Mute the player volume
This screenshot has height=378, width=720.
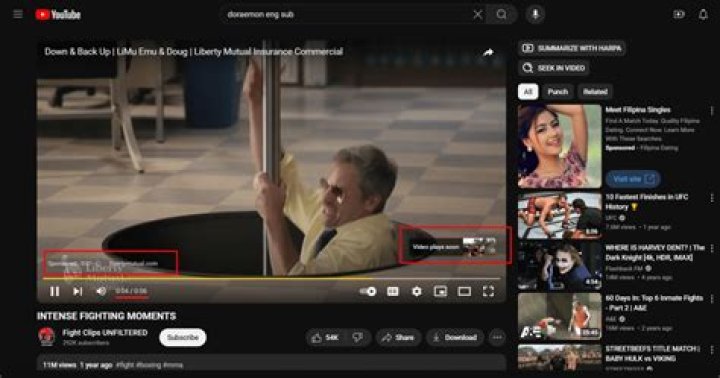[101, 291]
